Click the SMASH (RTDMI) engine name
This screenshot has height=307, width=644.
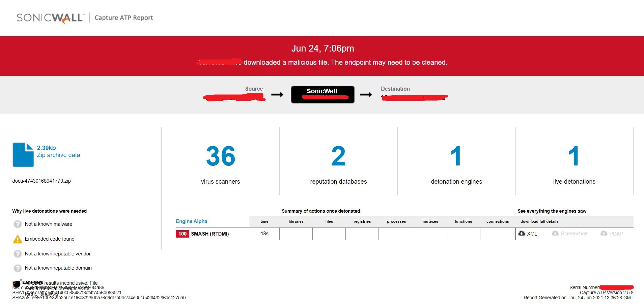[x=210, y=234]
